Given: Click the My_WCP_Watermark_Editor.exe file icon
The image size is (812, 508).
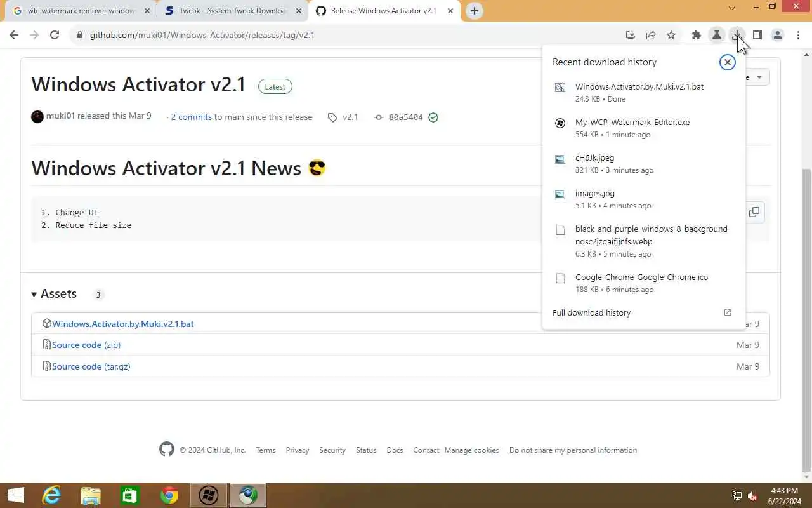Looking at the screenshot, I should [560, 123].
